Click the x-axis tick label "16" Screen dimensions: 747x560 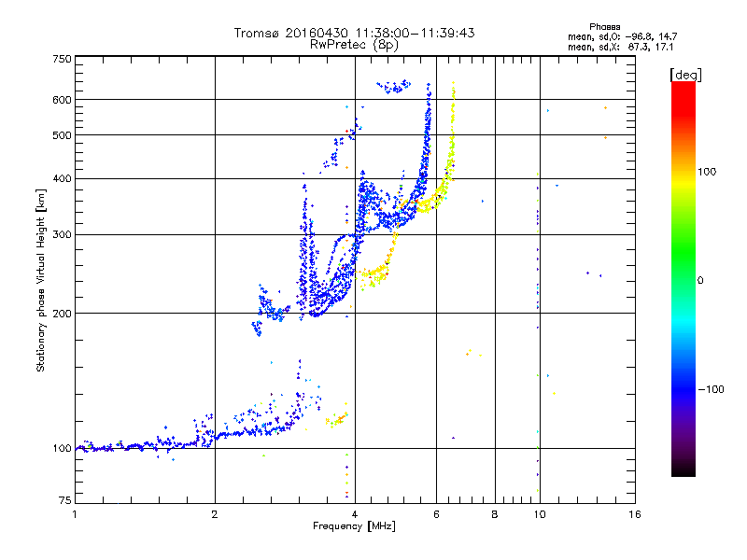(635, 514)
